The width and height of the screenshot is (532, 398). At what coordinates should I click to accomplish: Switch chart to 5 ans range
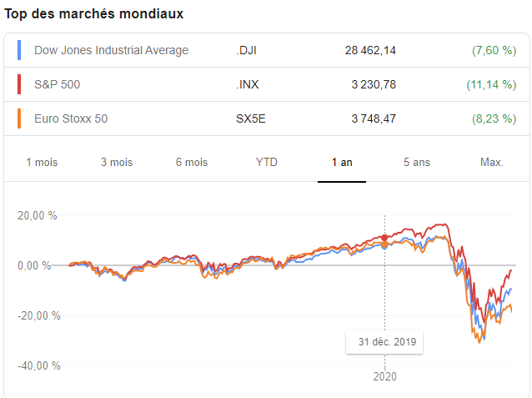[x=416, y=163]
